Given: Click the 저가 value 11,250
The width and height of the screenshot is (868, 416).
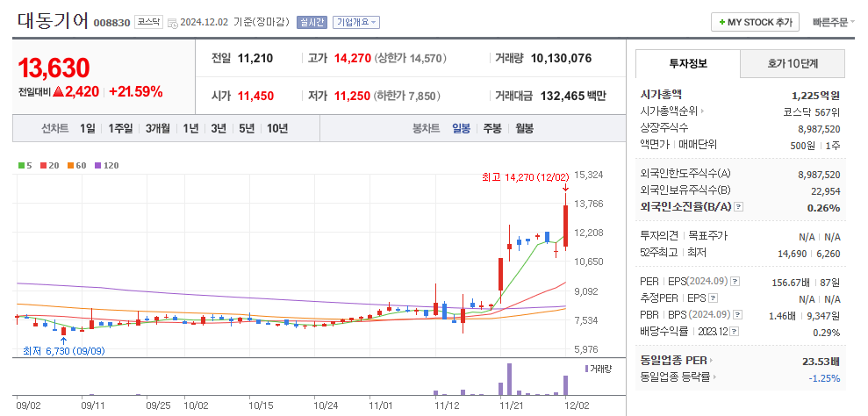Looking at the screenshot, I should coord(352,96).
